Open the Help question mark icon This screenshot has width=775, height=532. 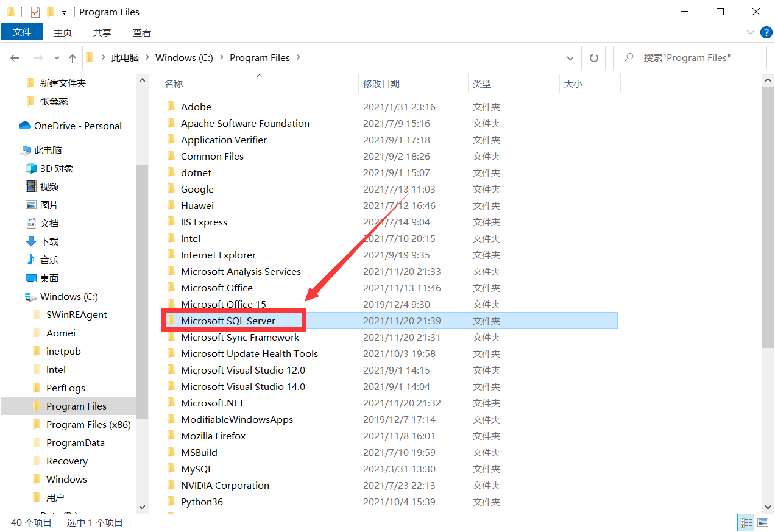pos(766,32)
